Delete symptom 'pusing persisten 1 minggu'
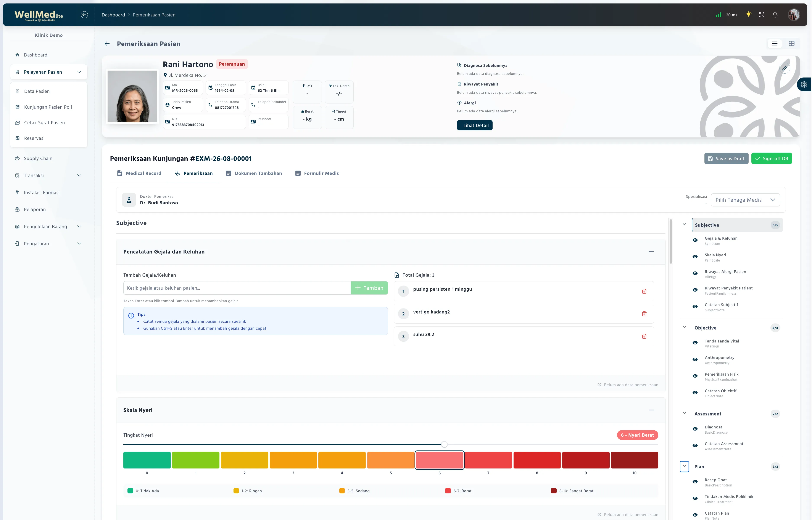This screenshot has width=812, height=520. (x=644, y=291)
